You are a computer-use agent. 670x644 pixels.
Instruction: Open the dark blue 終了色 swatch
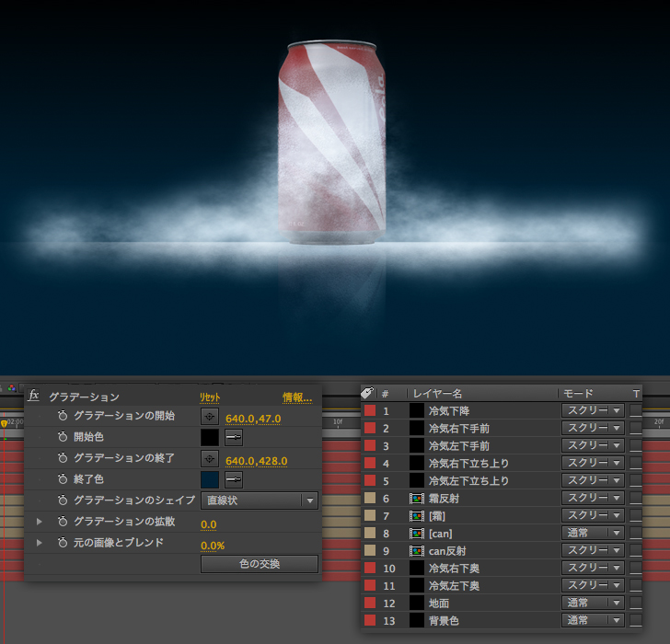pos(210,479)
